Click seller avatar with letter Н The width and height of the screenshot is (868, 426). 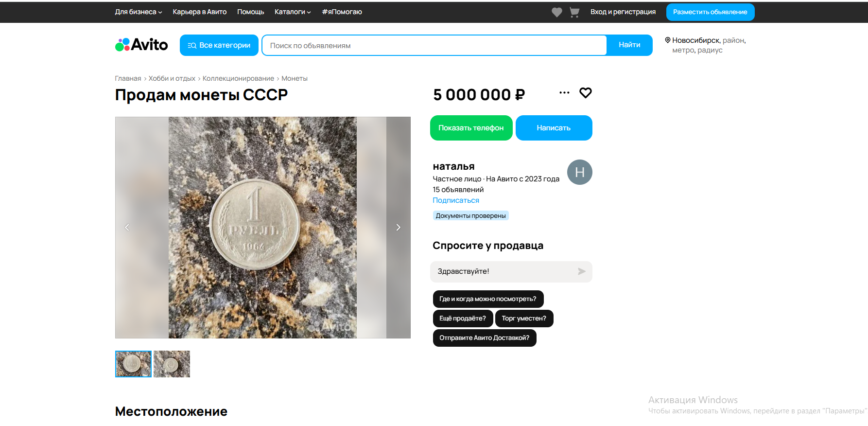click(579, 172)
